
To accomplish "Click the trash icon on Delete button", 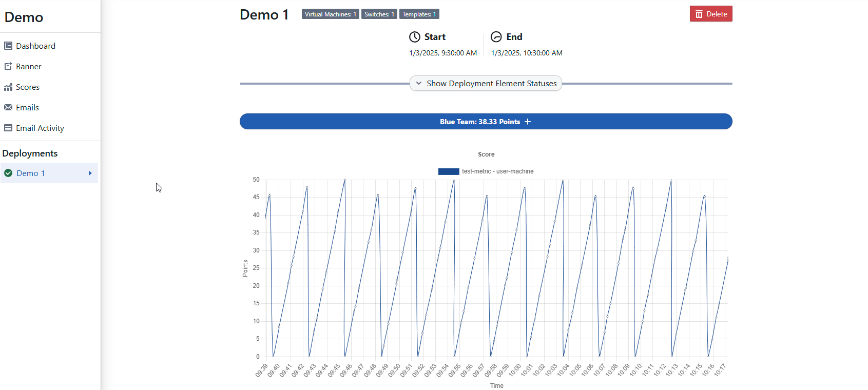I will (x=699, y=14).
